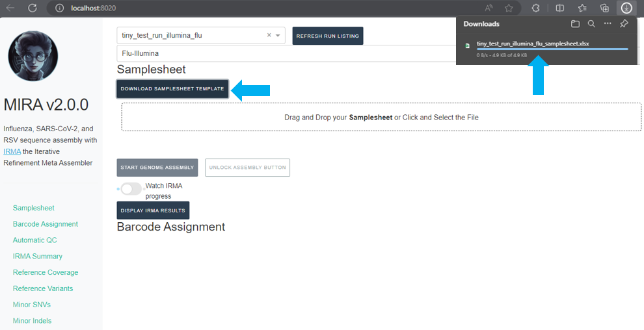Open the downloads folder icon
The image size is (644, 330).
(x=575, y=24)
